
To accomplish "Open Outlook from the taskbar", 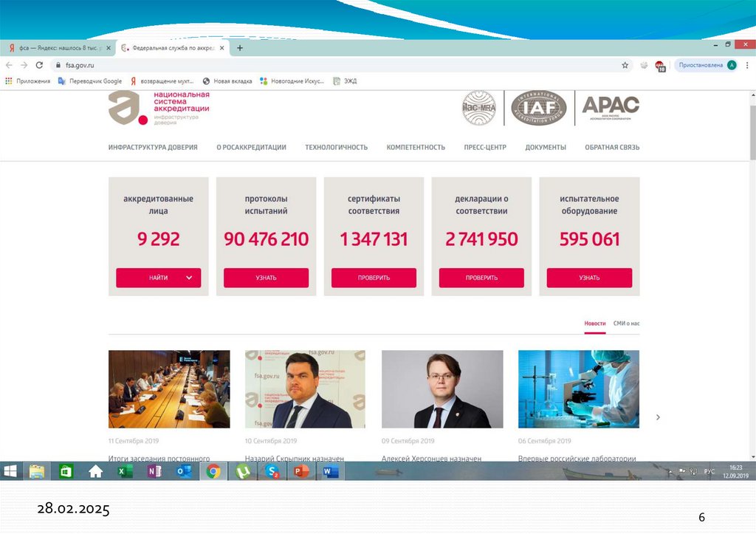I will coord(184,471).
